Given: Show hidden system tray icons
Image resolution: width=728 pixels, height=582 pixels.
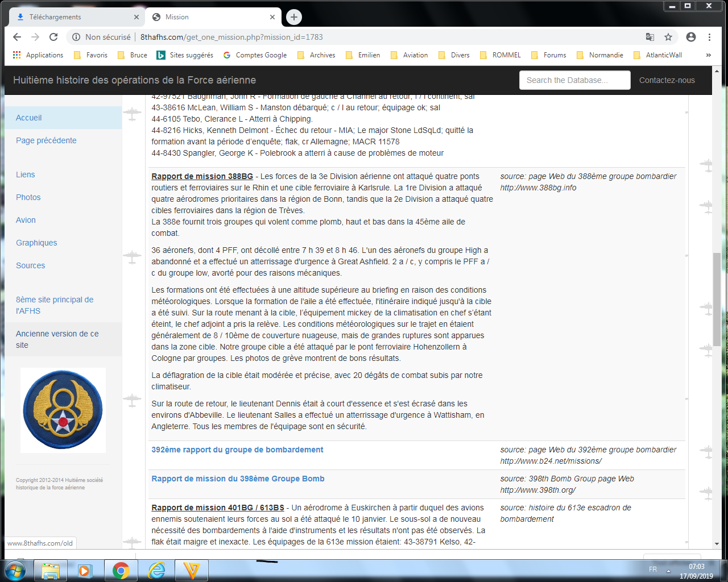Looking at the screenshot, I should pyautogui.click(x=668, y=570).
